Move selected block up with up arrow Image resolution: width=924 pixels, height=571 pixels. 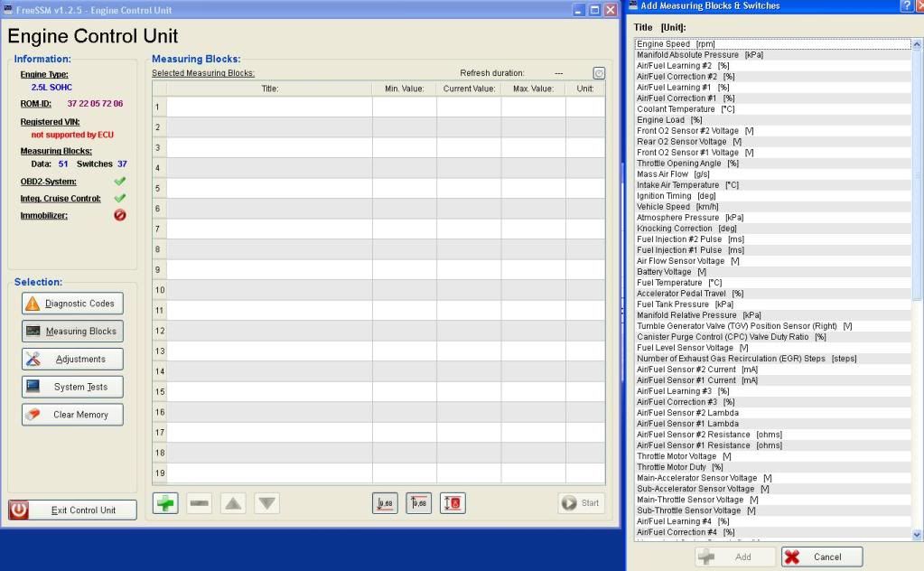[x=233, y=503]
